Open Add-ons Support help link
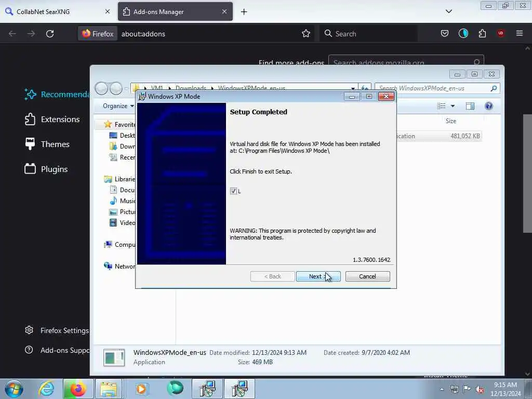Viewport: 532px width, 399px height. [57, 350]
